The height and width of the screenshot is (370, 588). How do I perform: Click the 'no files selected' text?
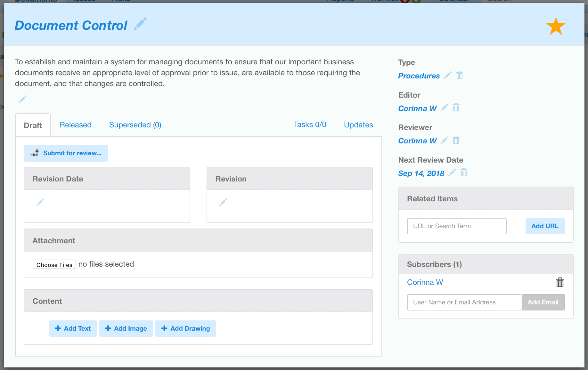(x=106, y=264)
